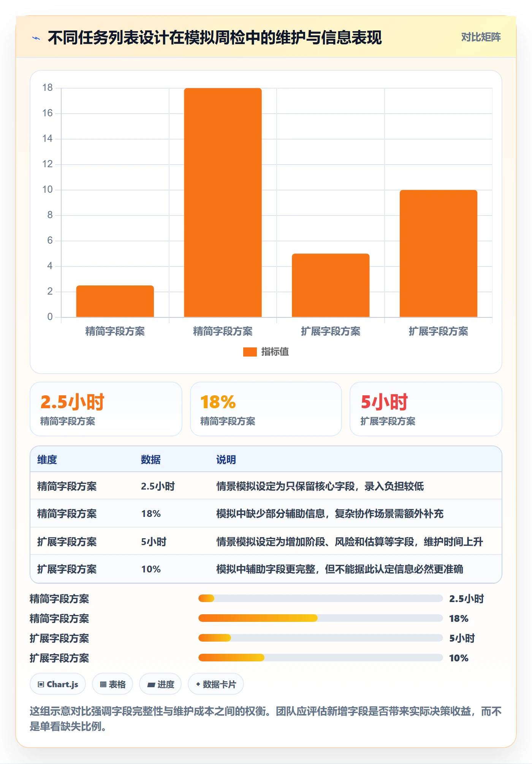Select the 表格 tag chip
The width and height of the screenshot is (532, 764).
[x=112, y=684]
